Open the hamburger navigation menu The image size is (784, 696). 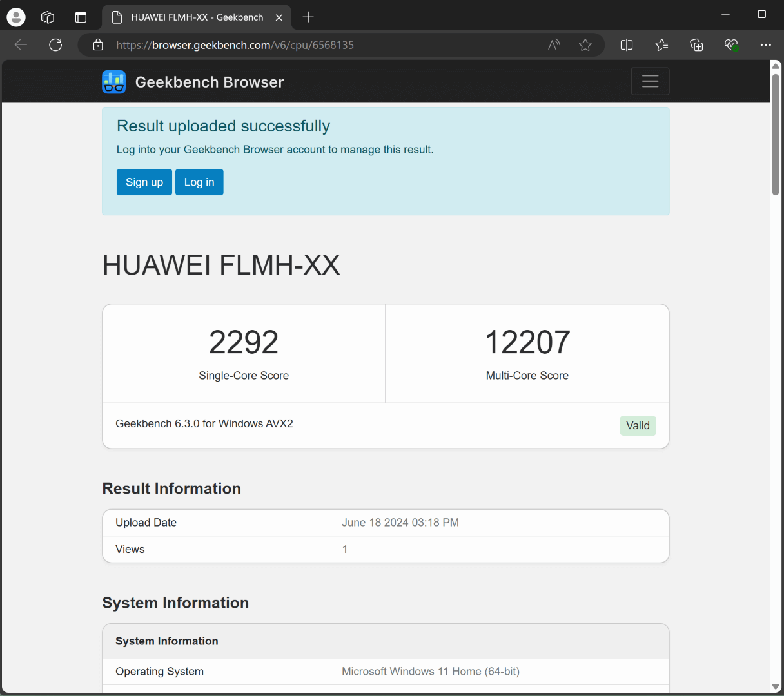(x=650, y=81)
